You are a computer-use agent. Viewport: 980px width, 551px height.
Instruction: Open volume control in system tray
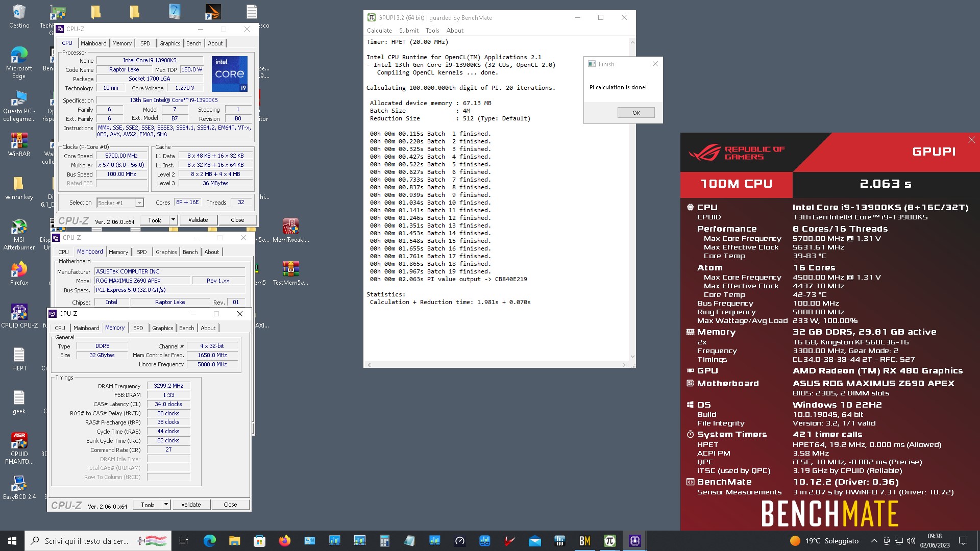911,541
